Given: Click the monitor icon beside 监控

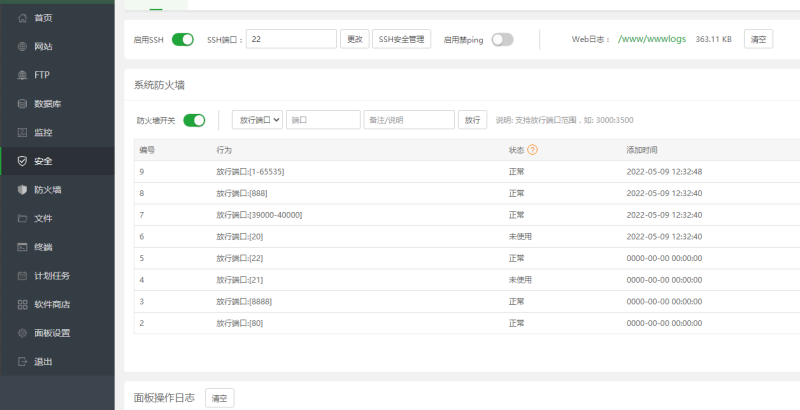Looking at the screenshot, I should pyautogui.click(x=22, y=133).
